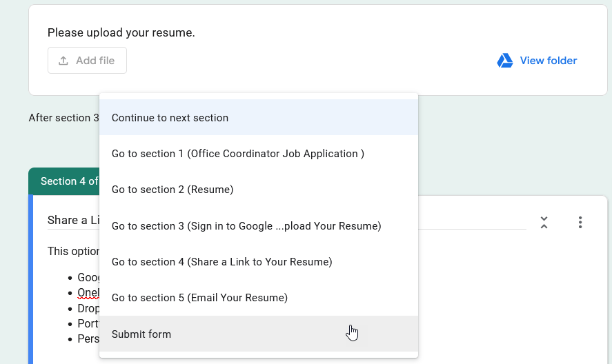Click the Add file button label
Viewport: 612px width, 364px height.
[95, 61]
